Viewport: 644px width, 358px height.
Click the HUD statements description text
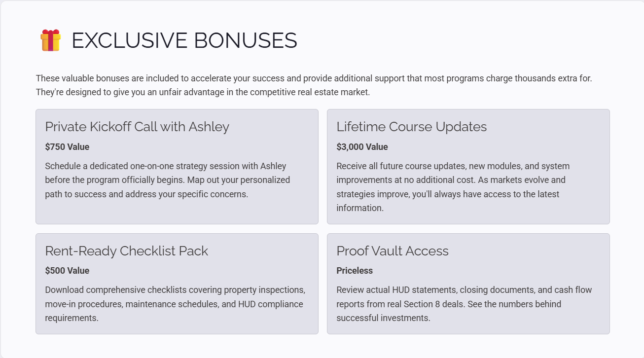[x=464, y=304]
